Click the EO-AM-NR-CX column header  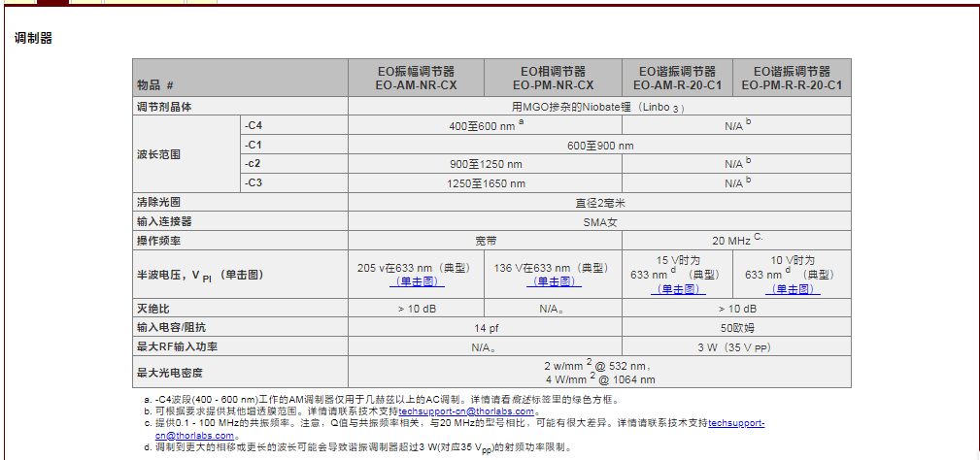coord(416,79)
